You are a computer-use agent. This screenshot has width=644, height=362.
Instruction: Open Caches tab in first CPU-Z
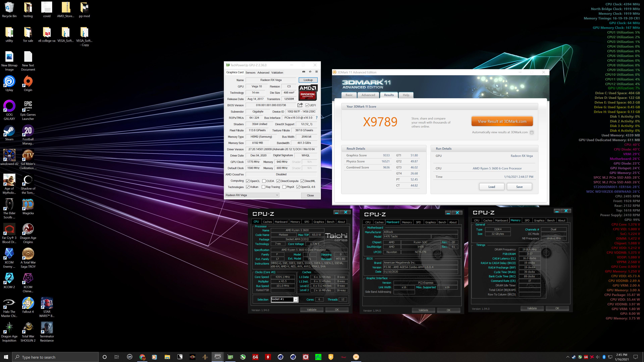pyautogui.click(x=267, y=222)
